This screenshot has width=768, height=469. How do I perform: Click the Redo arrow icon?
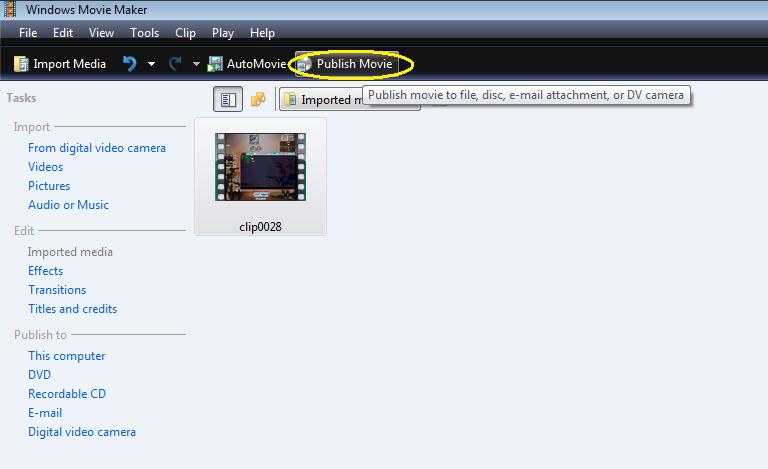(175, 64)
